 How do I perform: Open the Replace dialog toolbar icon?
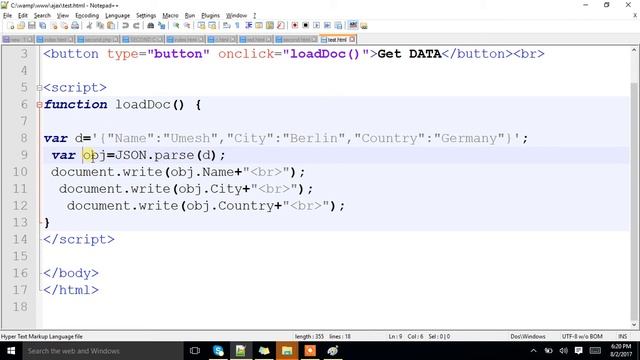(x=162, y=25)
